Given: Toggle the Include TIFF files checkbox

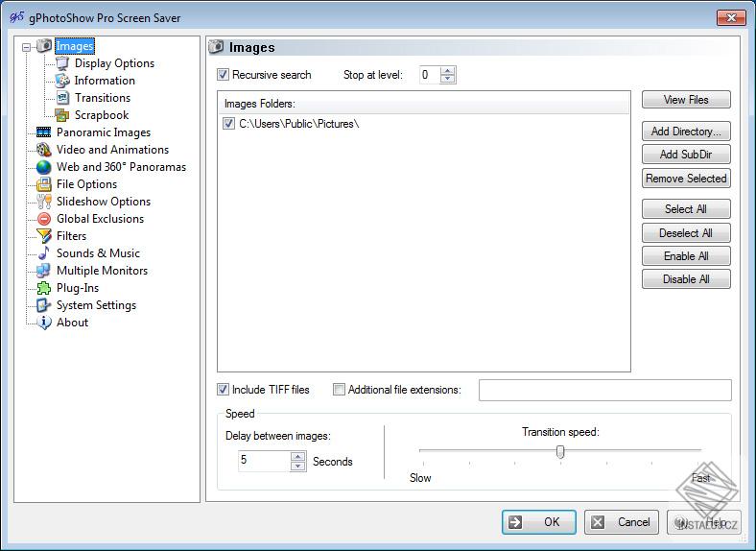Looking at the screenshot, I should (x=223, y=390).
